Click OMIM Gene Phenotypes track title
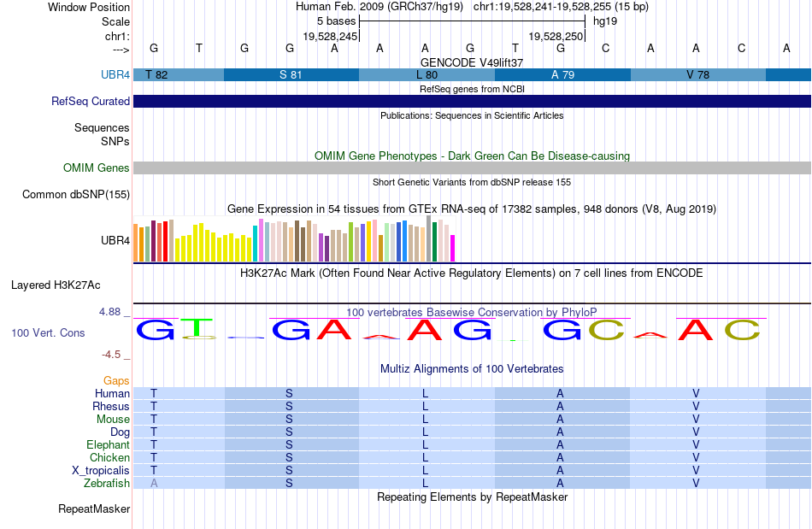This screenshot has height=529, width=812. click(472, 156)
